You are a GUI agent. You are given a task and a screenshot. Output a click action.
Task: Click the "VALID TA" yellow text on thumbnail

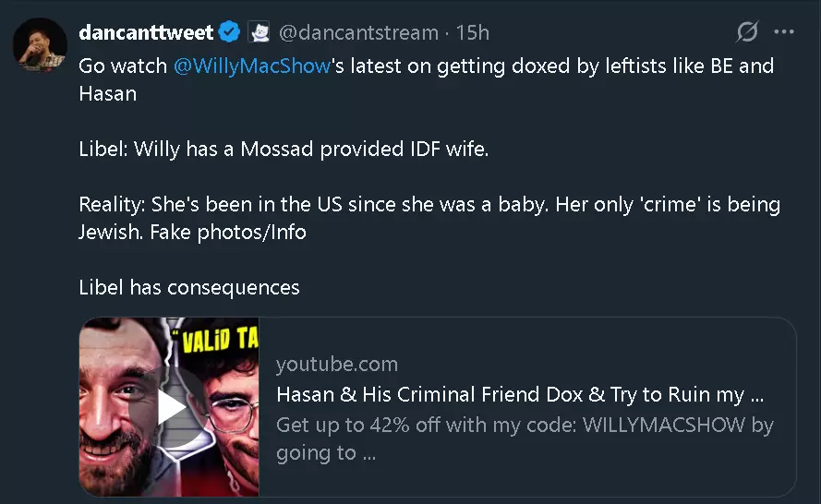click(220, 340)
